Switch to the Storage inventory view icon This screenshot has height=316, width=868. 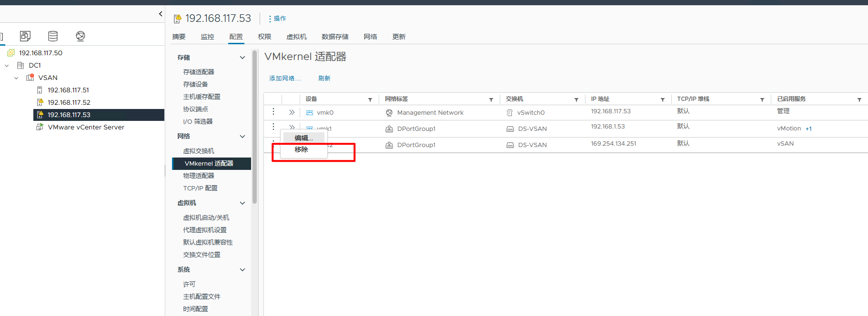[x=53, y=36]
